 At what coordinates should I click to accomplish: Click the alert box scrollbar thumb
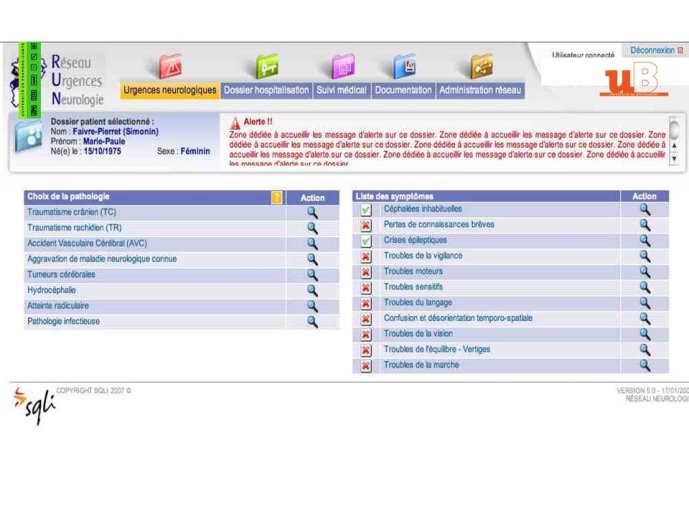tap(674, 129)
